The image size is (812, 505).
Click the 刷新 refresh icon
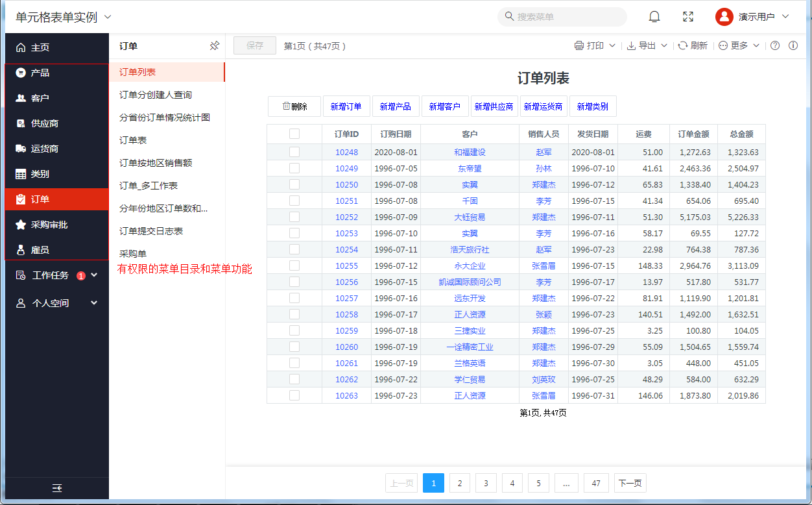tap(682, 45)
